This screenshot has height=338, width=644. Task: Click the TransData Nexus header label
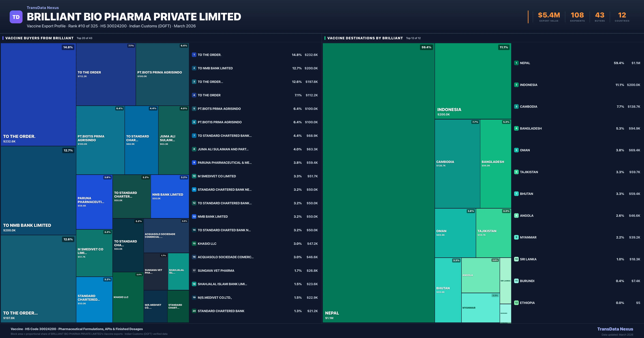click(43, 8)
